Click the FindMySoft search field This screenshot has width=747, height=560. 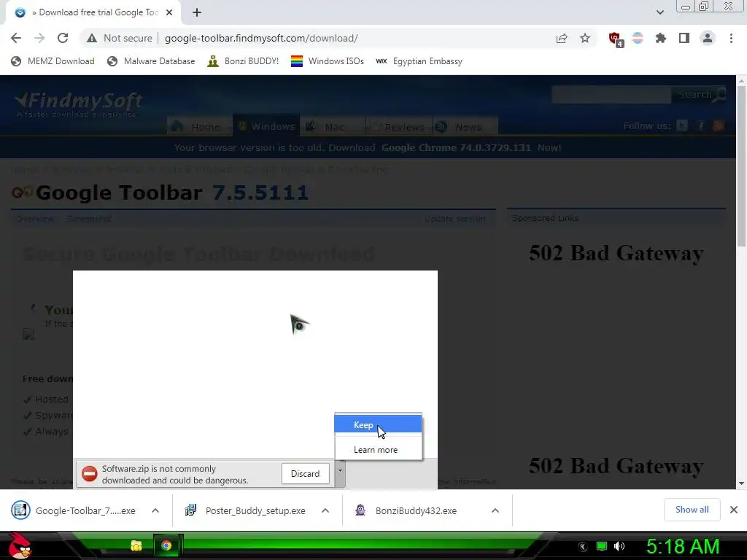click(x=611, y=95)
